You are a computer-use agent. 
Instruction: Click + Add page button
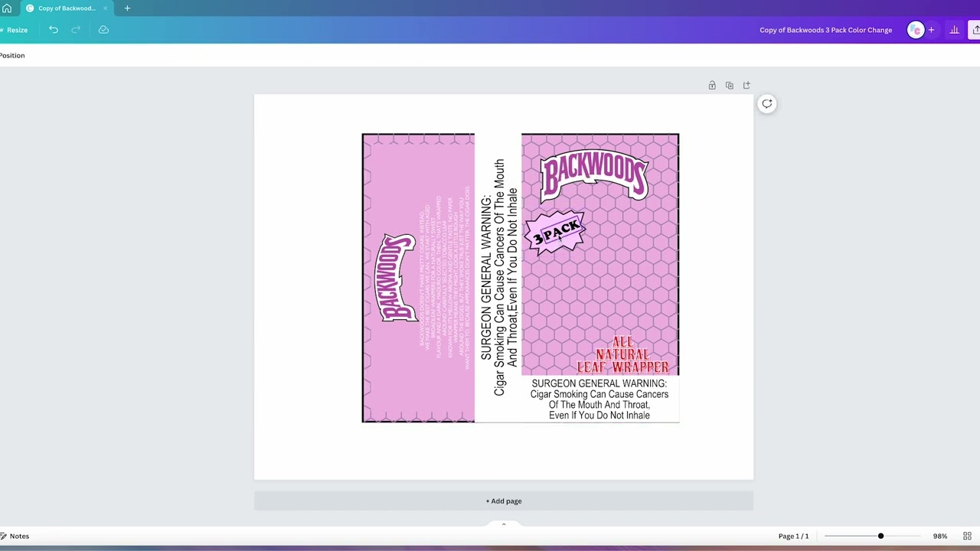point(504,501)
